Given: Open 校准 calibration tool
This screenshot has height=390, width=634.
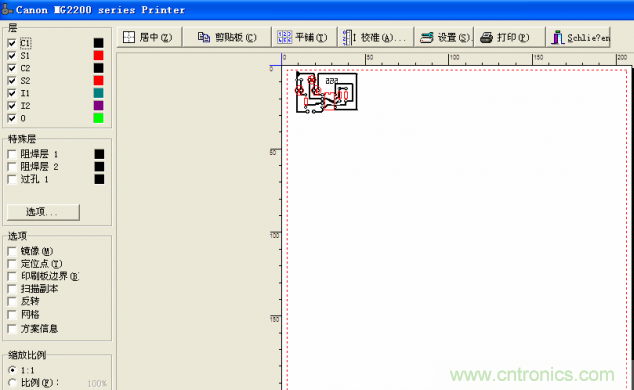Looking at the screenshot, I should (x=376, y=38).
